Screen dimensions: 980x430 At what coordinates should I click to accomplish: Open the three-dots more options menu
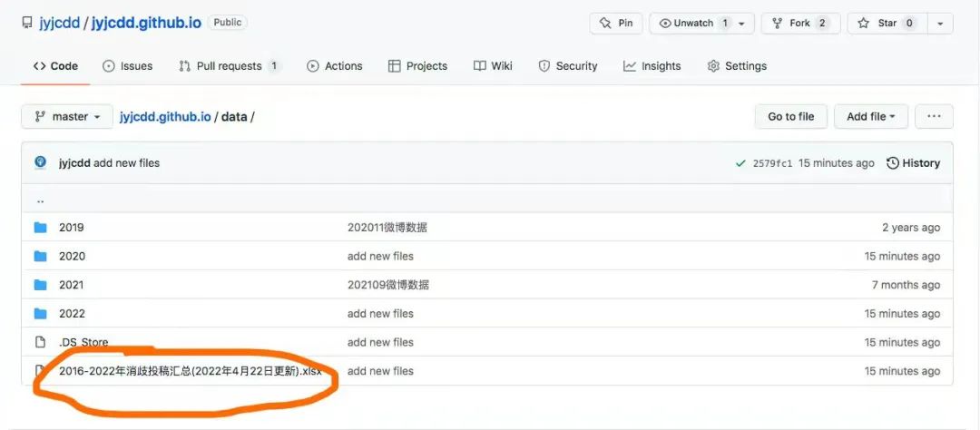coord(934,116)
